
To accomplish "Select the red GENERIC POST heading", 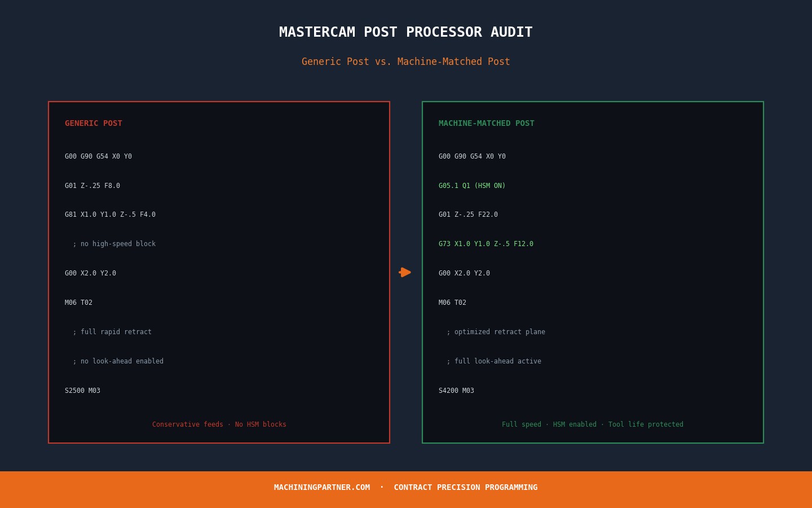I will pos(94,123).
